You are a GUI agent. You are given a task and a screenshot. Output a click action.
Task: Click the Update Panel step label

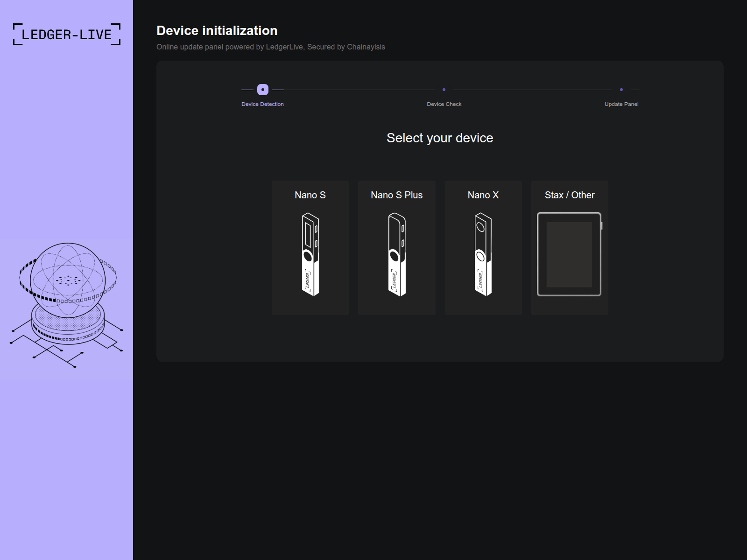tap(621, 104)
